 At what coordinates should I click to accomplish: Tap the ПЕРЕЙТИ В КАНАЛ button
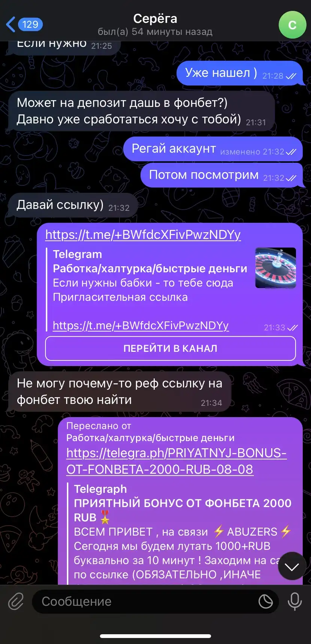click(170, 348)
